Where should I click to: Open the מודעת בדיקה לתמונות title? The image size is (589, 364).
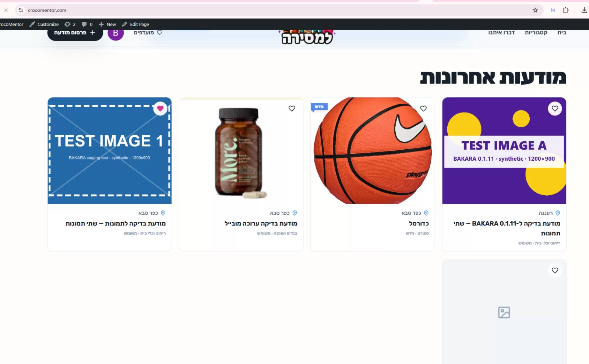[x=116, y=224]
